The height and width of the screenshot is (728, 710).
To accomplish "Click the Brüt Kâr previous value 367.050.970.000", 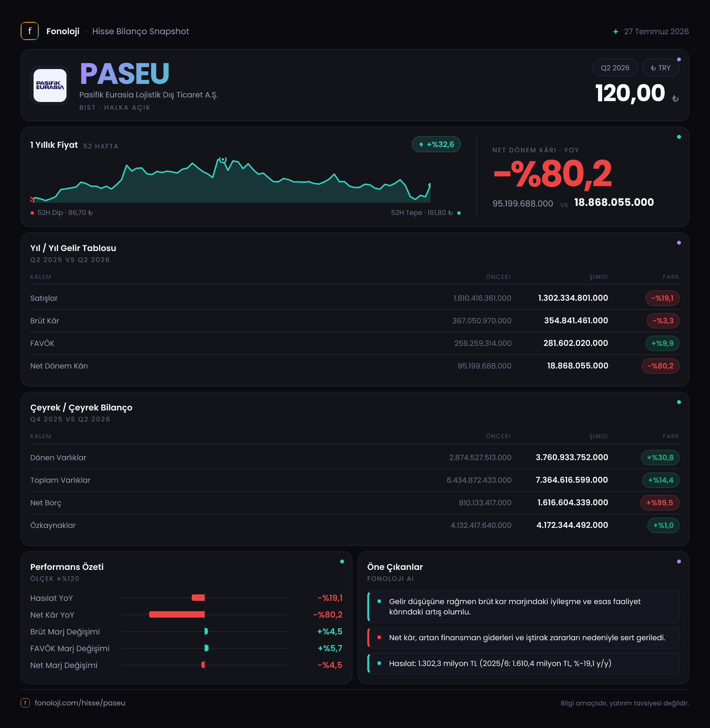I will (482, 321).
